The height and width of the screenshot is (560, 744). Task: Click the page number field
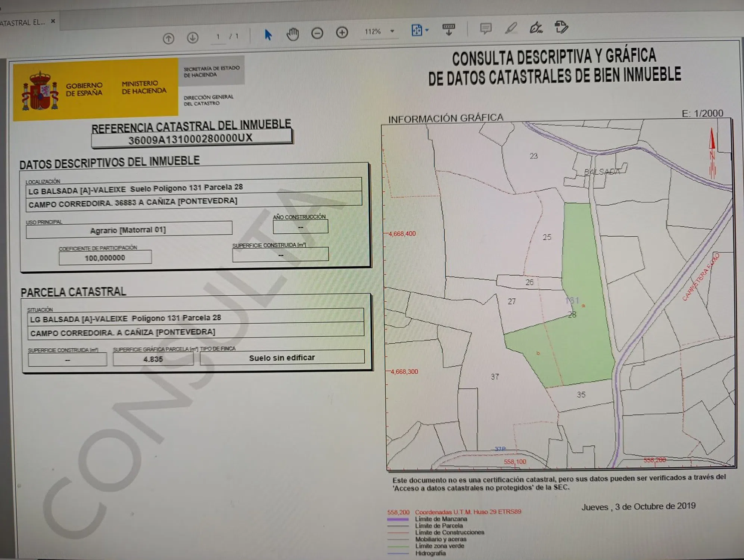point(218,37)
